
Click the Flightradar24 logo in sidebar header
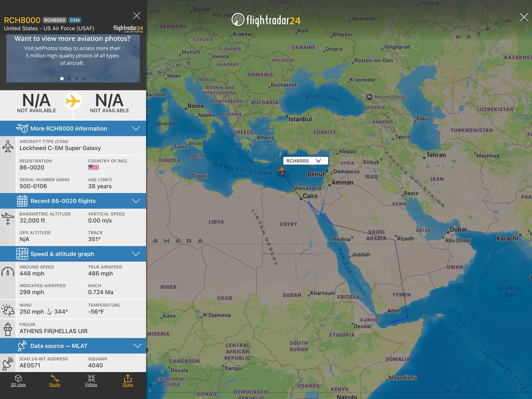128,28
